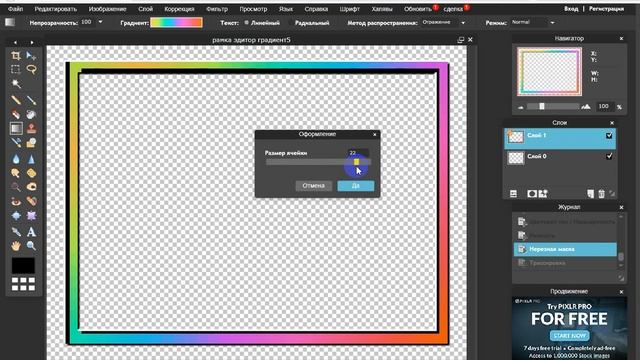Select the Burn tool
This screenshot has width=640, height=360.
[x=31, y=187]
